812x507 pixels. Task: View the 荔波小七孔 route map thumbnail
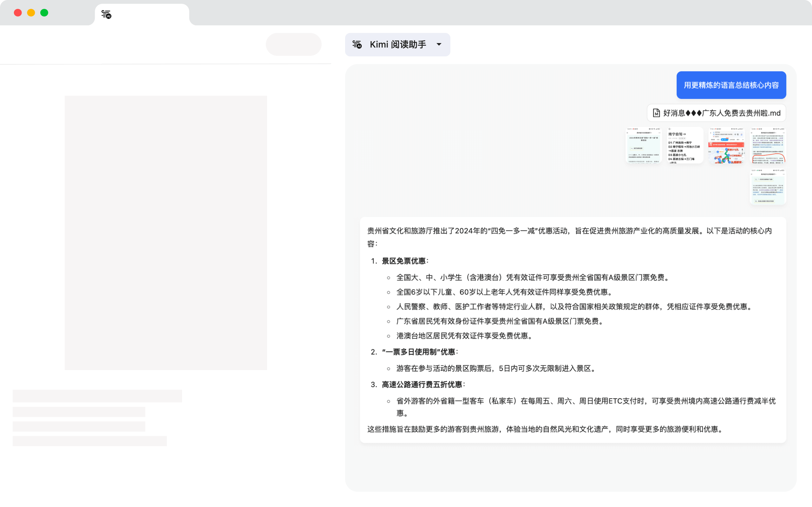(727, 145)
